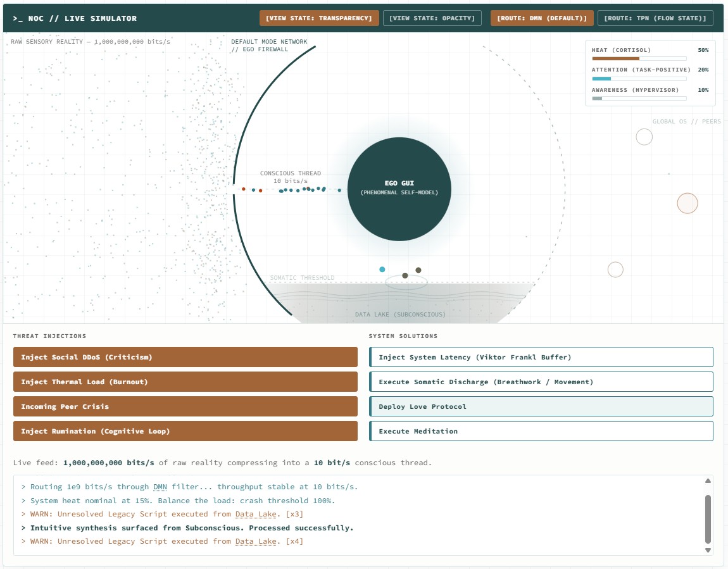Click the Somatic Threshold label
The width and height of the screenshot is (728, 569).
pos(302,278)
